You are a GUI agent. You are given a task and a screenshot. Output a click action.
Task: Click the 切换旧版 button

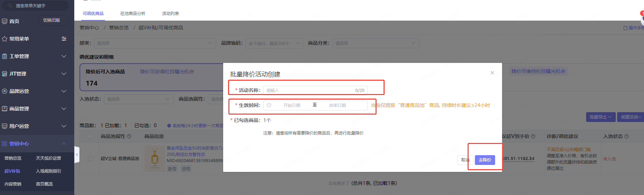(52, 20)
